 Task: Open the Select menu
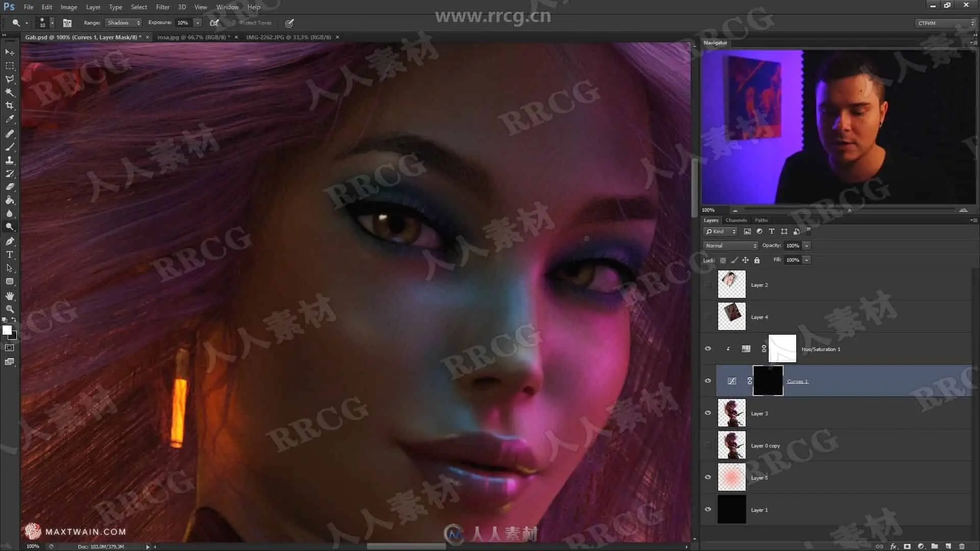(x=139, y=7)
